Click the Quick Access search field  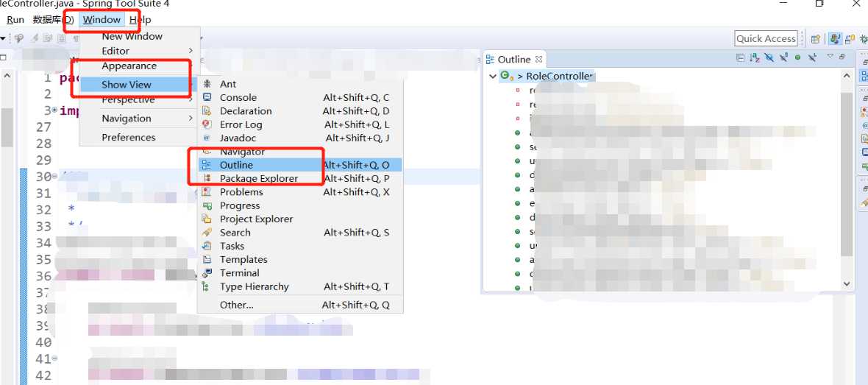(x=766, y=39)
